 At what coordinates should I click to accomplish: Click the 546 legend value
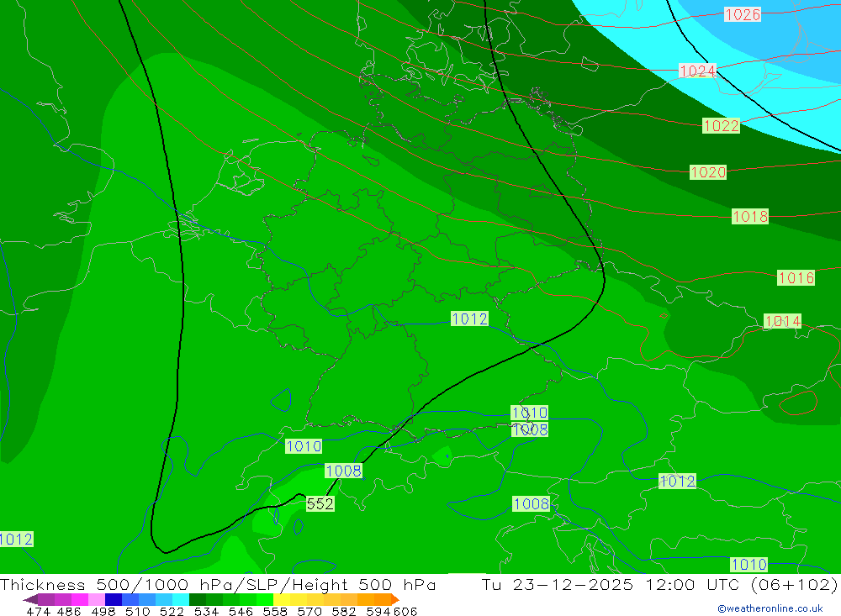coord(241,611)
